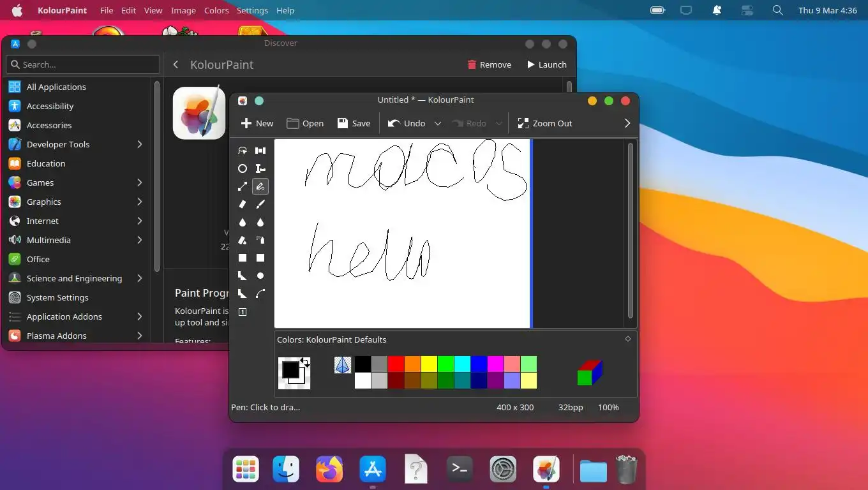Select the filled Ellipse shape tool
This screenshot has width=868, height=490.
click(x=260, y=276)
